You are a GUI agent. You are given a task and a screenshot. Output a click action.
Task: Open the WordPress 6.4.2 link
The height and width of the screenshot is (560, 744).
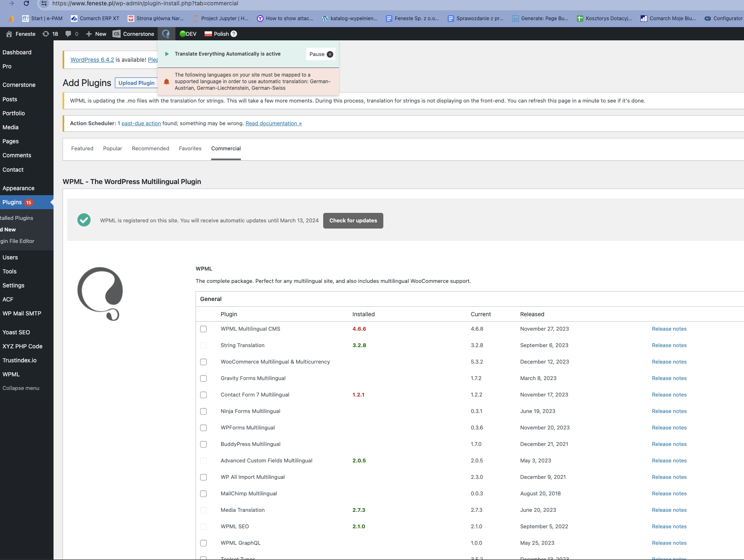pyautogui.click(x=92, y=60)
